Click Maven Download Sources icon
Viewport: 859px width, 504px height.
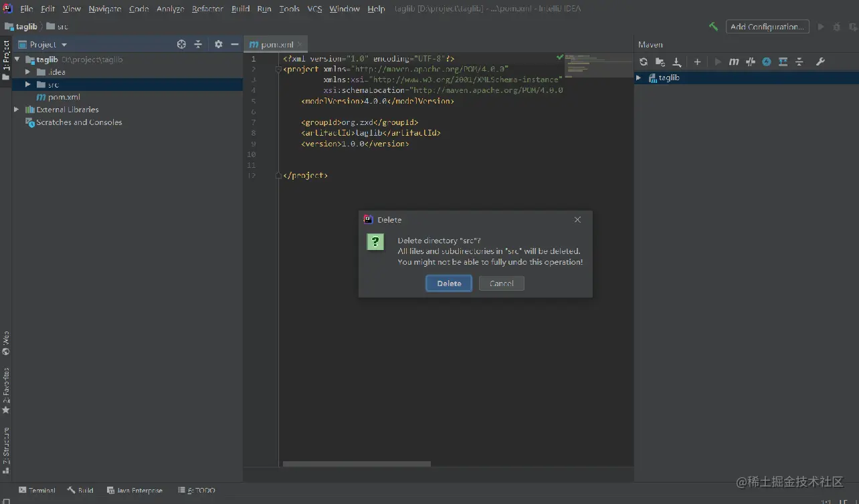[677, 61]
